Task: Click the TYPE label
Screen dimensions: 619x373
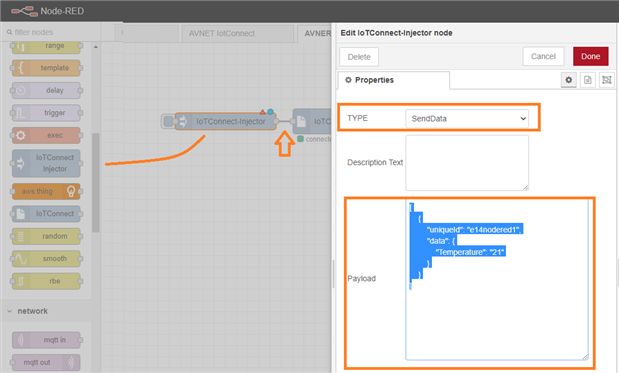Action: (357, 118)
